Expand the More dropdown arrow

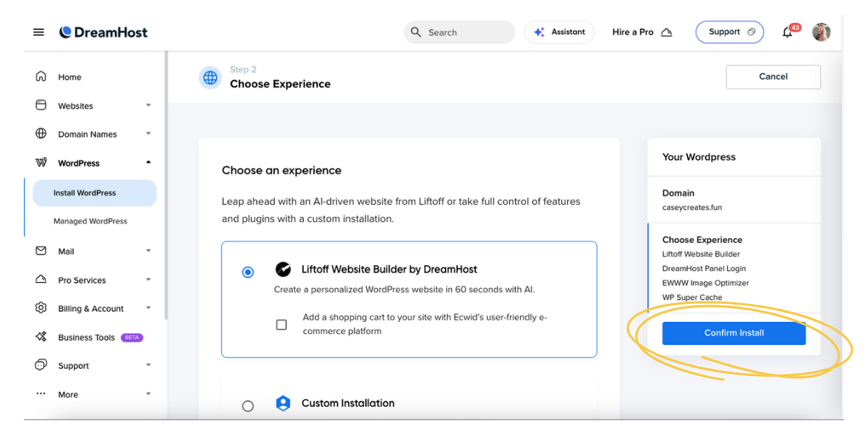pos(148,394)
